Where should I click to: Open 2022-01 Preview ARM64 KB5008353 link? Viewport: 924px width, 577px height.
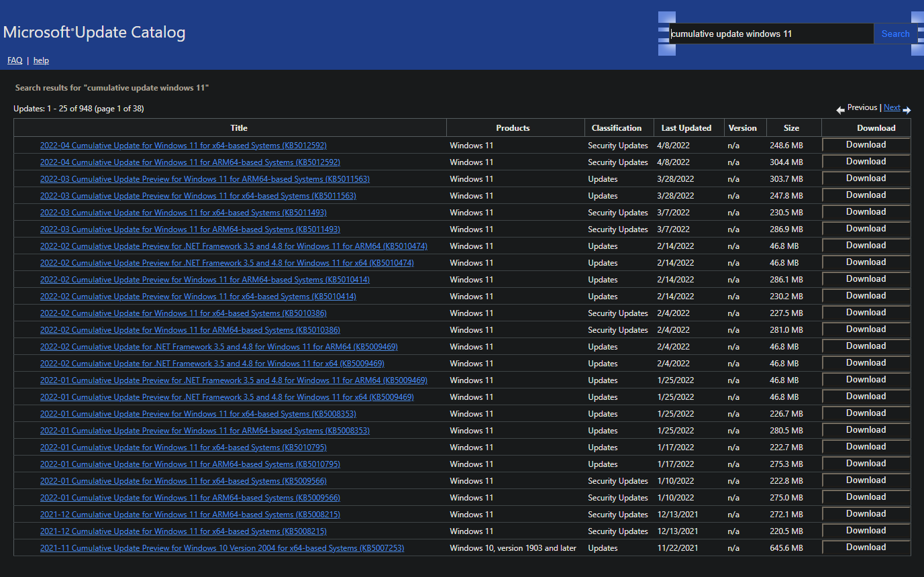point(205,431)
